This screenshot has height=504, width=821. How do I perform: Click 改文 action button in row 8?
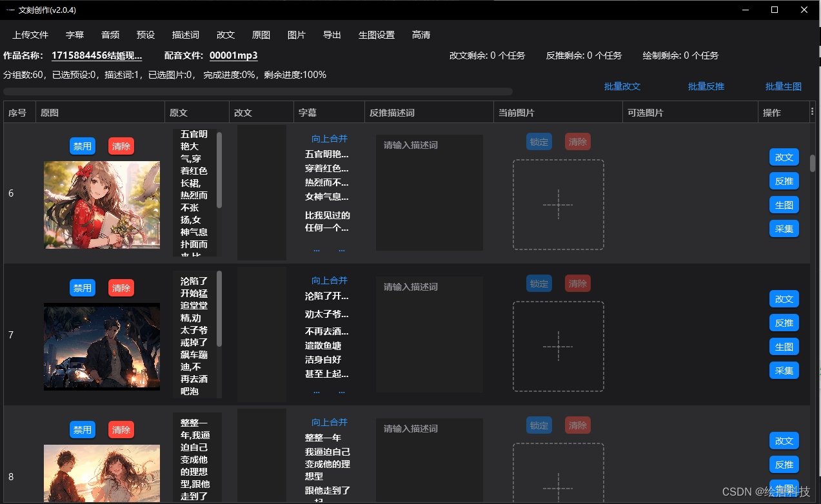point(784,441)
